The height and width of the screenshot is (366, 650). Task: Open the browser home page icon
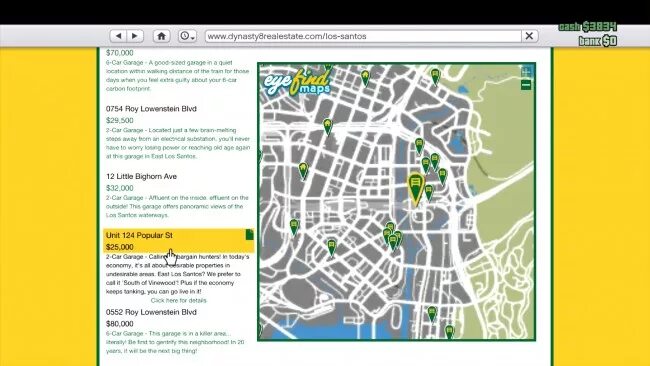(x=162, y=36)
